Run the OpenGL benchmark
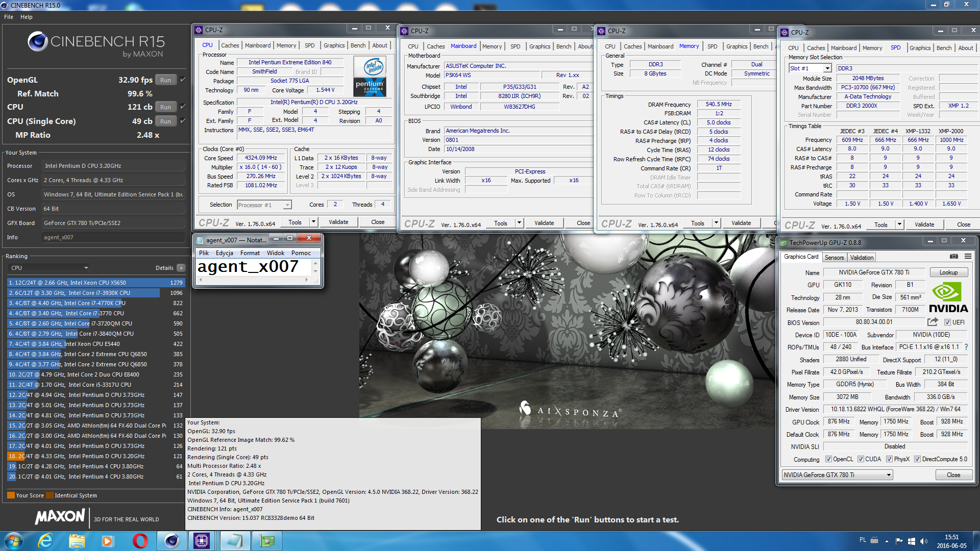Image resolution: width=980 pixels, height=551 pixels. click(x=166, y=80)
